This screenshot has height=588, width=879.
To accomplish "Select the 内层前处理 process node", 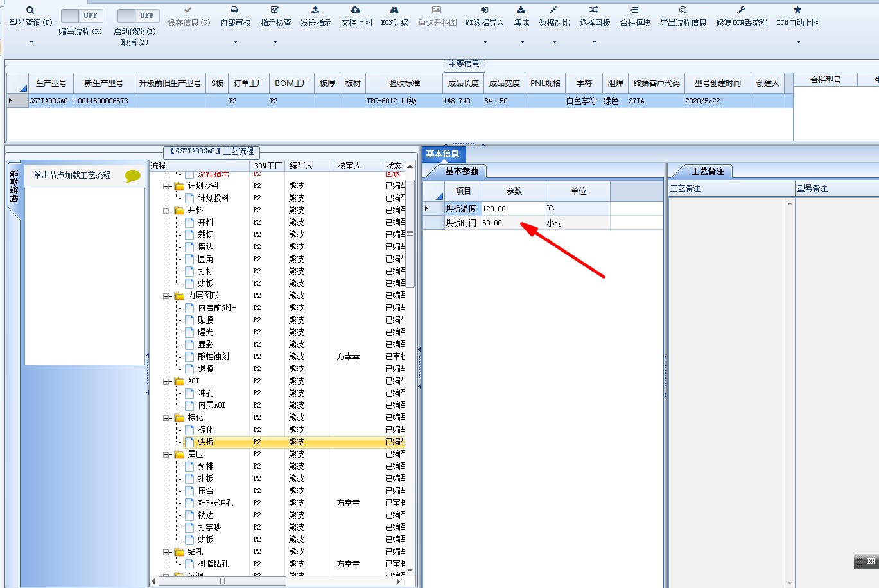I will pos(217,308).
